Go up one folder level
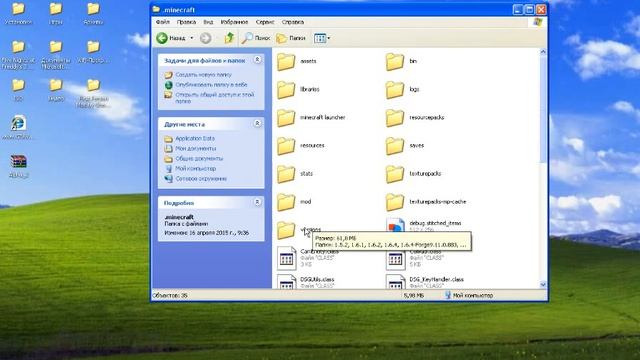This screenshot has height=360, width=640. [229, 38]
